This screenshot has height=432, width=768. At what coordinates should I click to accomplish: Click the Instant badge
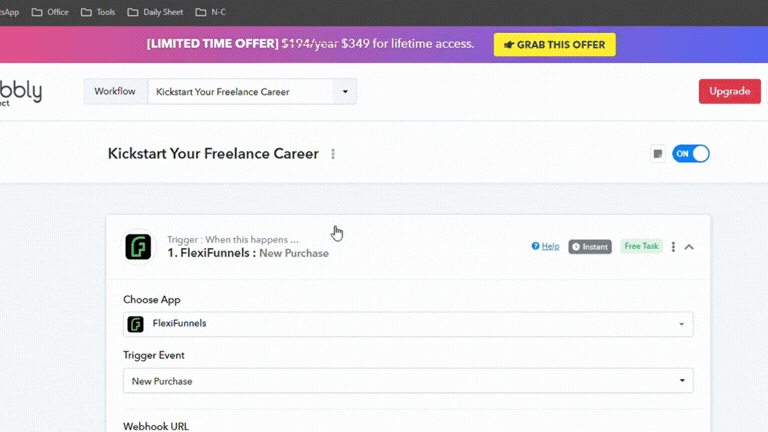[x=590, y=246]
